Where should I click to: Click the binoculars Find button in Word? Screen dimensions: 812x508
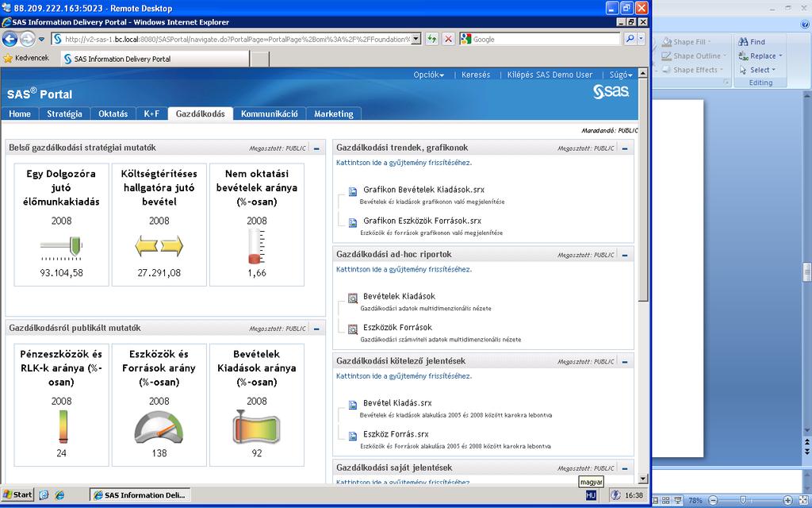[x=752, y=42]
